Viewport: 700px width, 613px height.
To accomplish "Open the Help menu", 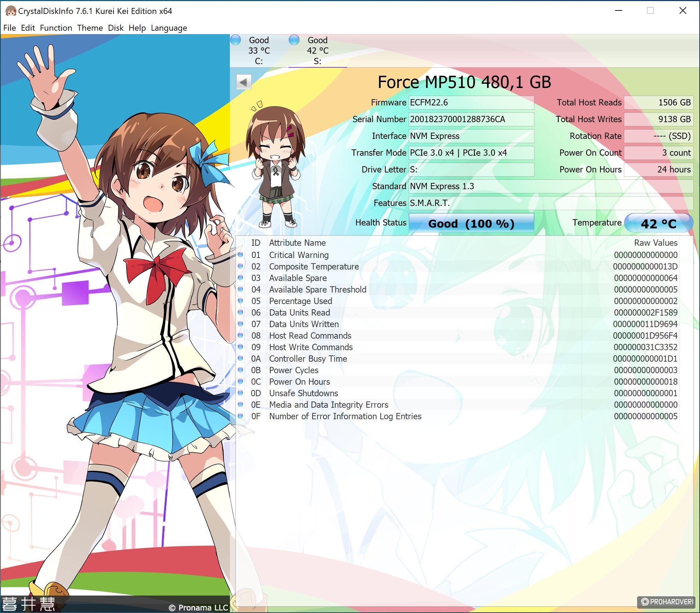I will (137, 28).
